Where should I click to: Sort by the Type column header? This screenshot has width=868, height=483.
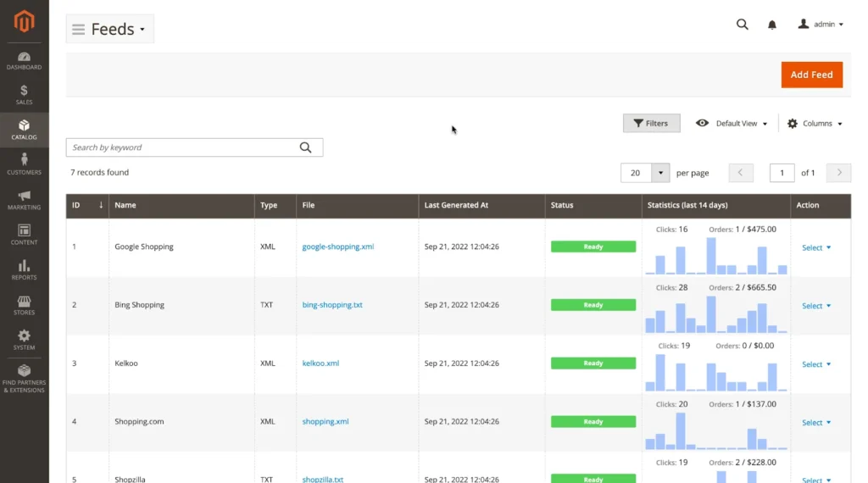tap(275, 205)
